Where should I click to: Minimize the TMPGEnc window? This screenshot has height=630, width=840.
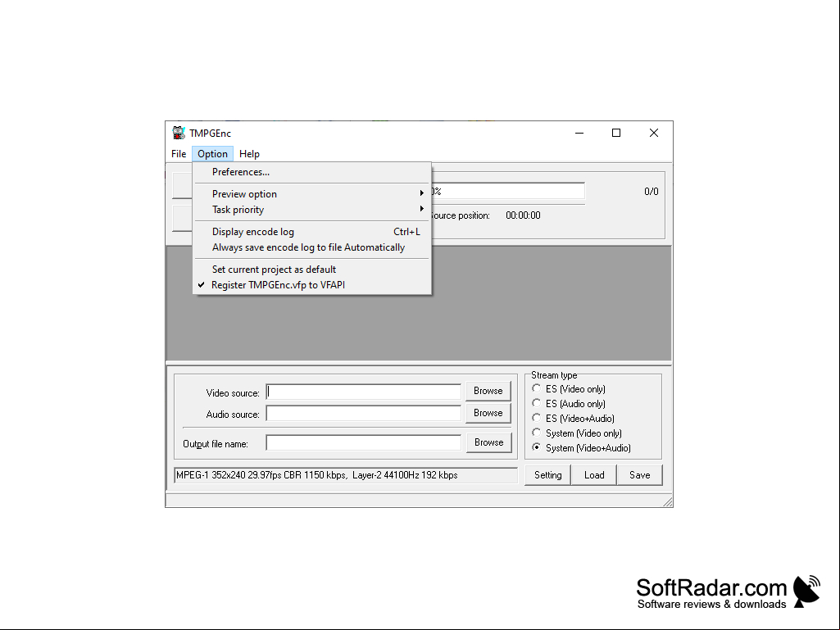click(x=579, y=133)
